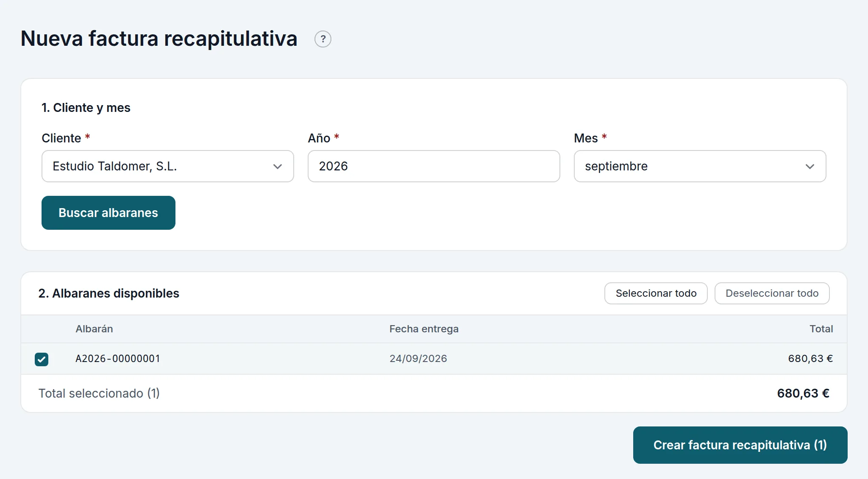Click the Total column header
868x479 pixels.
[821, 329]
